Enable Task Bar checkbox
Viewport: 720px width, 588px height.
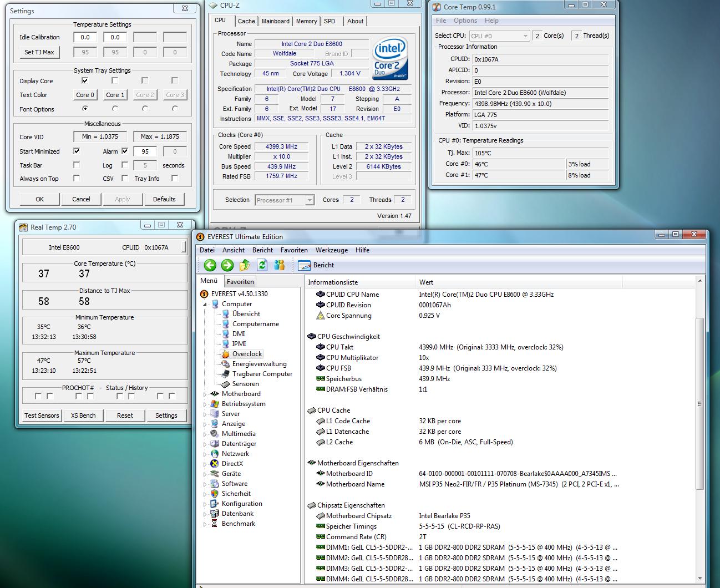pos(77,165)
